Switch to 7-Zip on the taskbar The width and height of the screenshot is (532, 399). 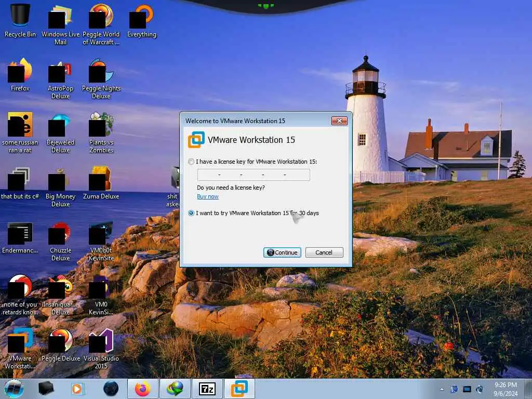pyautogui.click(x=207, y=389)
